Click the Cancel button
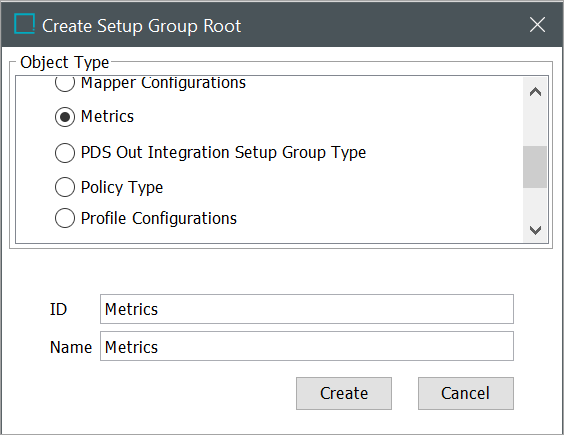This screenshot has height=435, width=564. (466, 393)
